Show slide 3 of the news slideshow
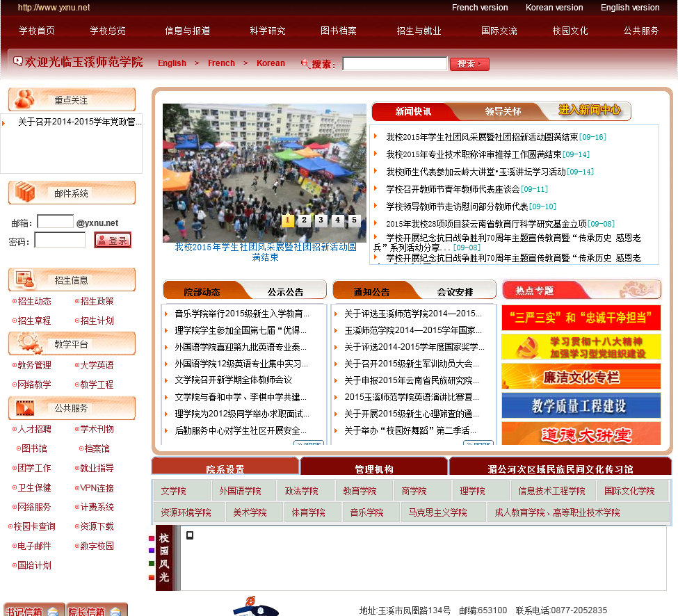The width and height of the screenshot is (678, 616). 321,220
